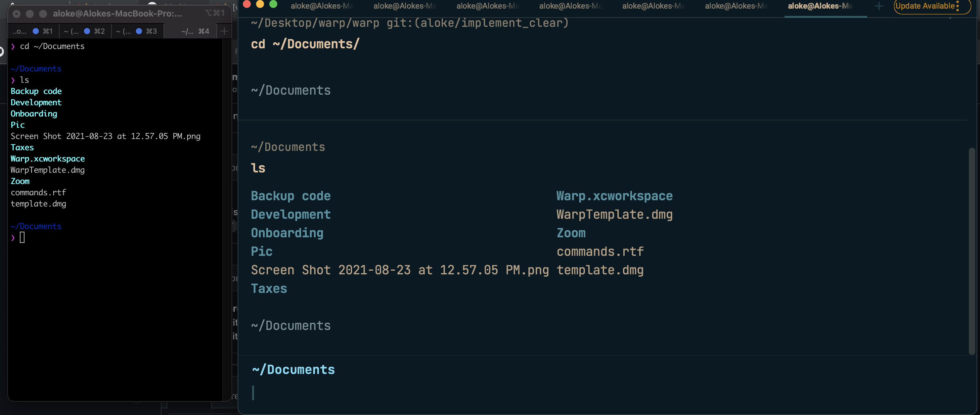Image resolution: width=980 pixels, height=415 pixels.
Task: Click the prompt cursor in the left terminal
Action: pyautogui.click(x=22, y=237)
